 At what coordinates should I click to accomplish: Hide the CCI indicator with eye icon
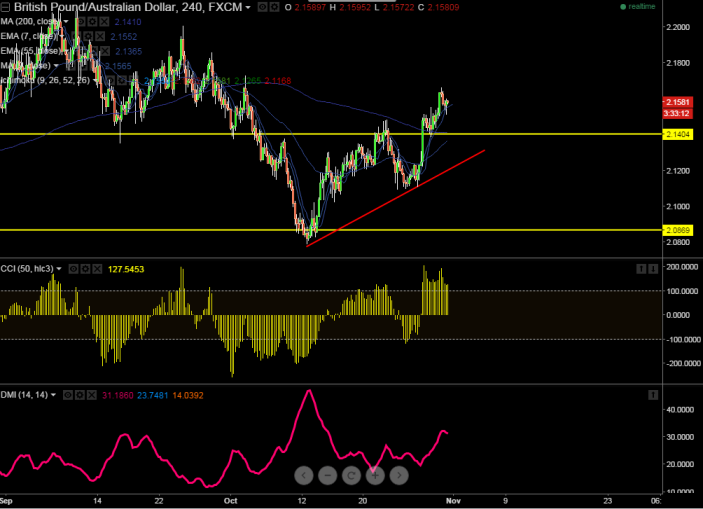click(73, 269)
